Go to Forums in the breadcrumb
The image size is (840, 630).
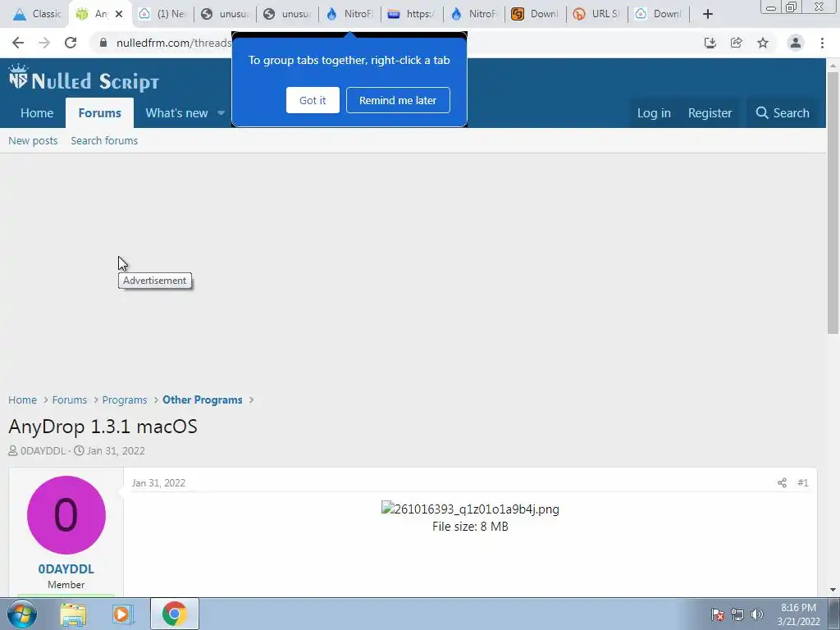click(x=70, y=399)
